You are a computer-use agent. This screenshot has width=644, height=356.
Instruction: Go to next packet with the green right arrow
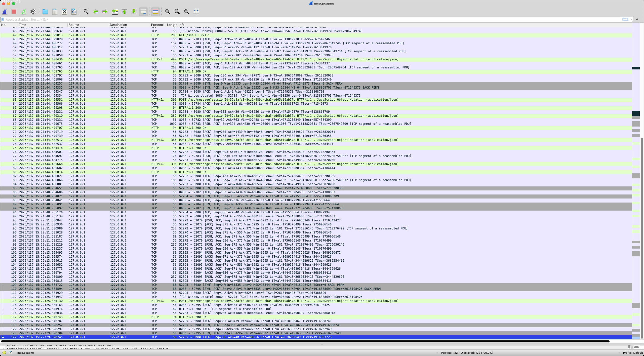point(105,12)
